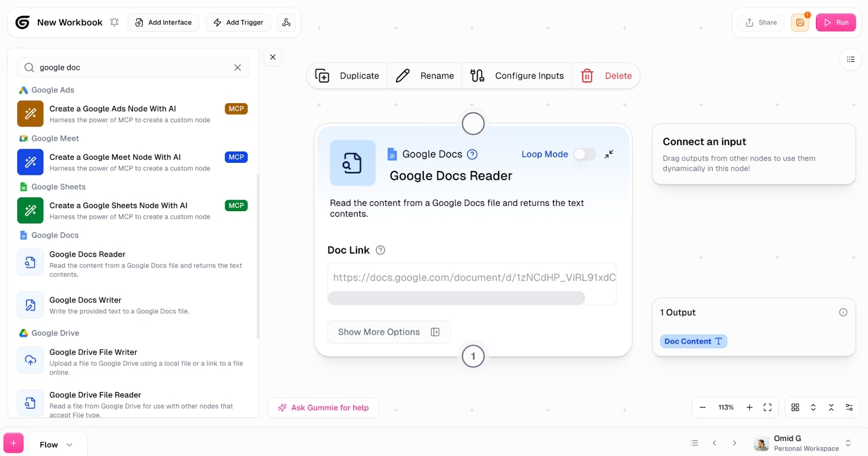This screenshot has width=868, height=456.
Task: Close the node library panel
Action: pos(273,57)
